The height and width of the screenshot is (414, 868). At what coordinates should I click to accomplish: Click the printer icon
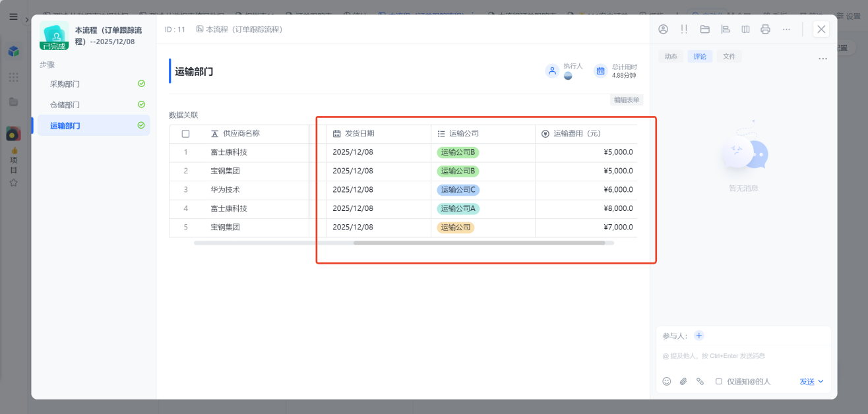click(x=765, y=29)
